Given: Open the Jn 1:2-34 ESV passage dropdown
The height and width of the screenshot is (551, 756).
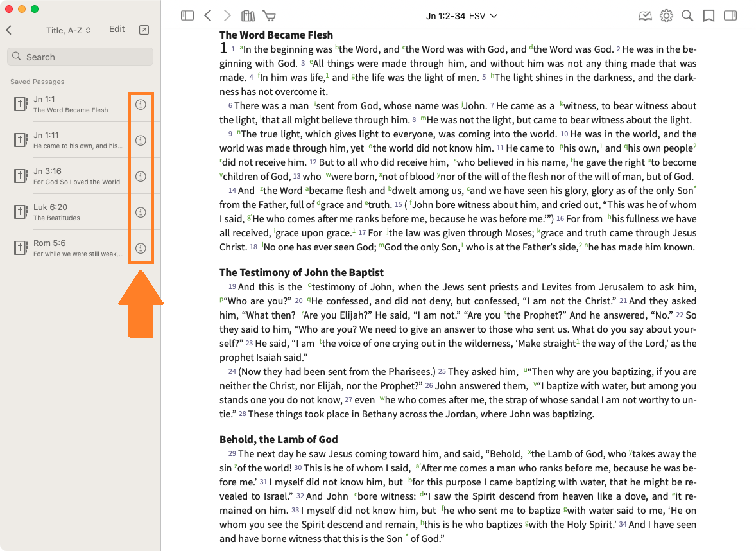Looking at the screenshot, I should (461, 16).
